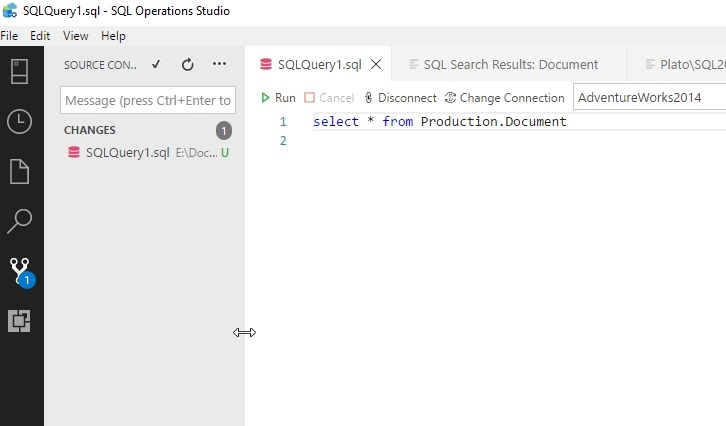Viewport: 726px width, 426px height.
Task: Close the SQLQuery1.sql tab
Action: click(x=376, y=65)
